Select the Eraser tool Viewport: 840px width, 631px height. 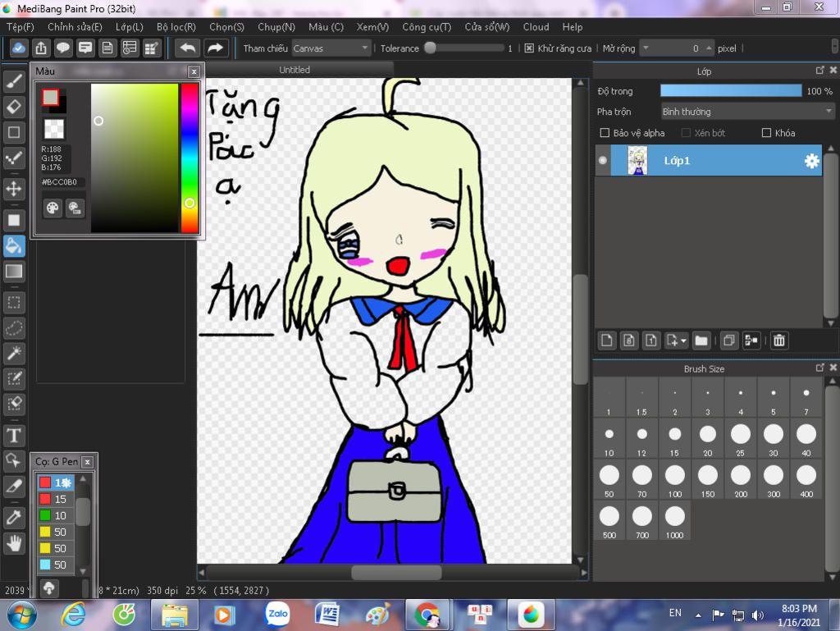pos(14,107)
